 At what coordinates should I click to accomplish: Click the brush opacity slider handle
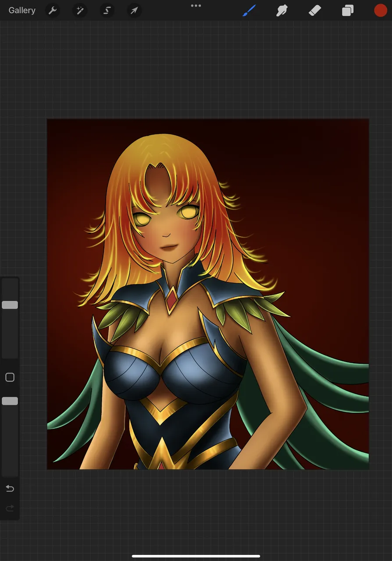(10, 401)
